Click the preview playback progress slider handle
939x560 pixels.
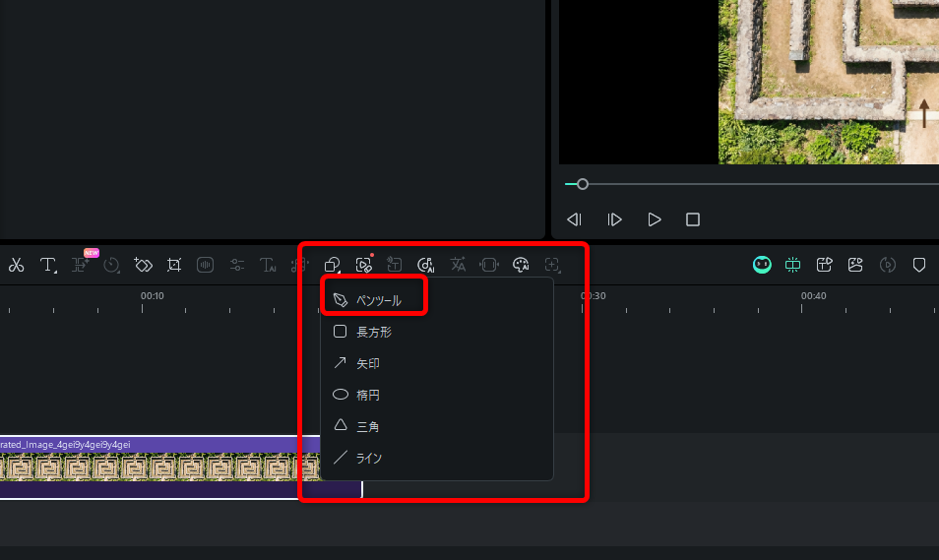click(583, 184)
